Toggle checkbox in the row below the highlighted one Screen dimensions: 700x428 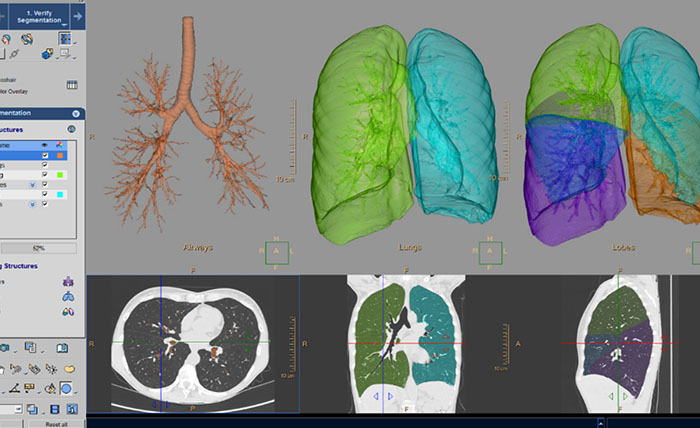[x=45, y=165]
